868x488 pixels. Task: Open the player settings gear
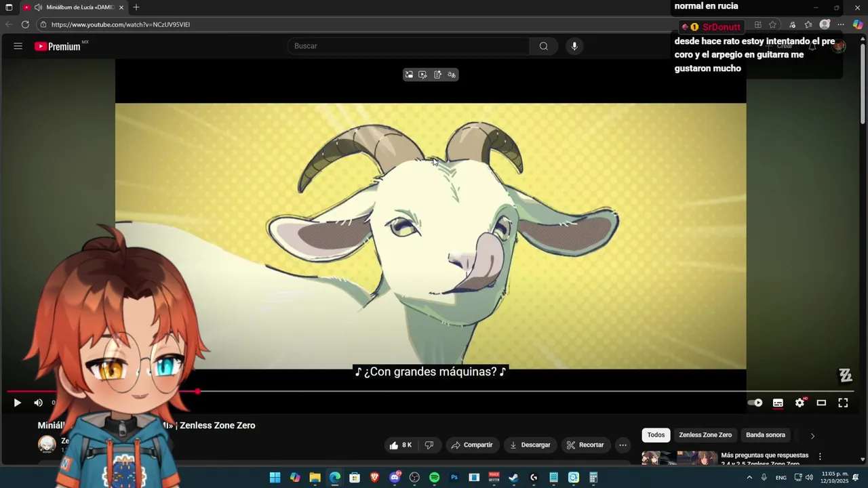pos(800,403)
